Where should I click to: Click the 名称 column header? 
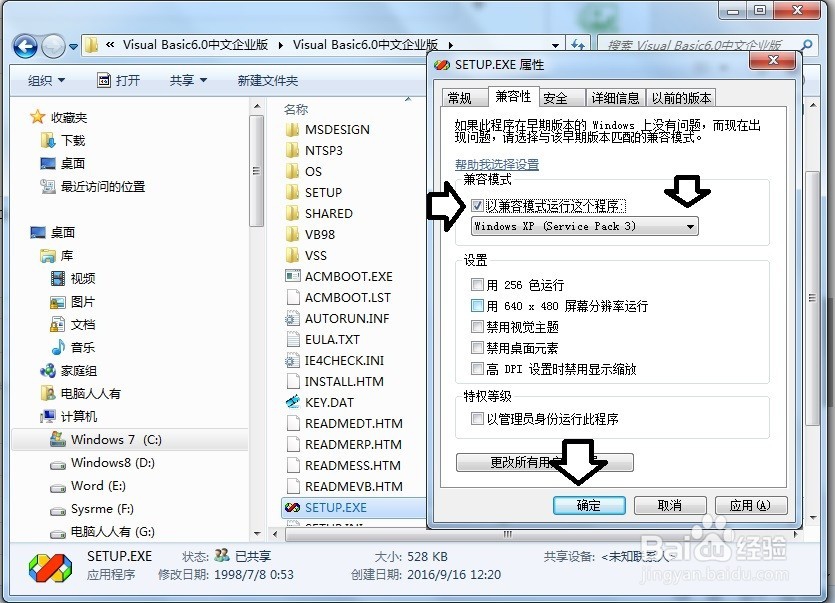296,109
